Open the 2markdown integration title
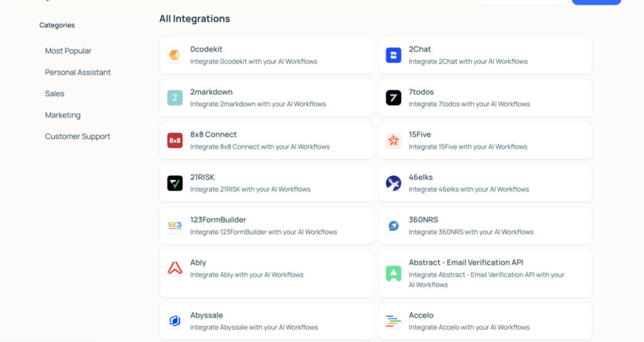The height and width of the screenshot is (342, 644). coord(211,92)
